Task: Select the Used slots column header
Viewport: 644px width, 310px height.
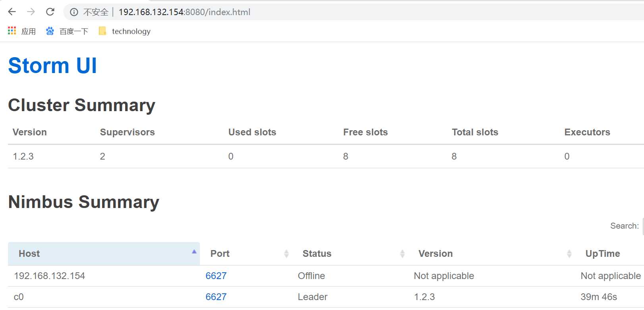Action: (252, 132)
